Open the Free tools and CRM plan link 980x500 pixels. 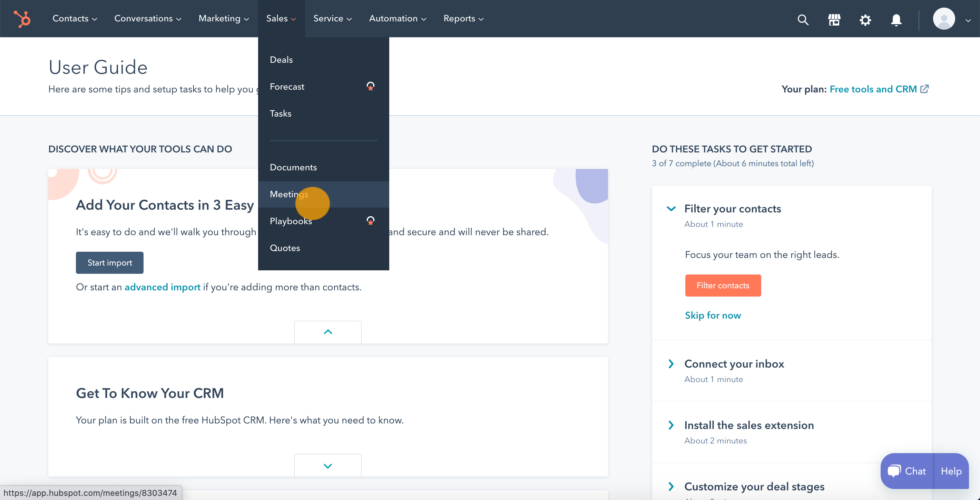(873, 89)
